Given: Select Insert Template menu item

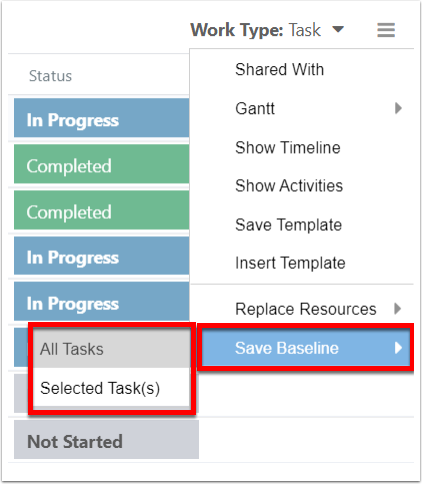Looking at the screenshot, I should (x=302, y=263).
